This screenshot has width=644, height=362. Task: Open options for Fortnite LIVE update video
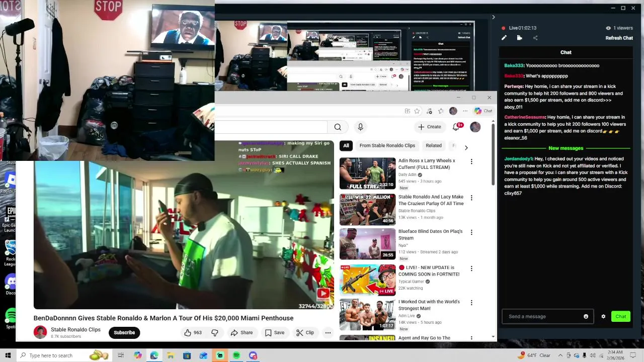(471, 268)
